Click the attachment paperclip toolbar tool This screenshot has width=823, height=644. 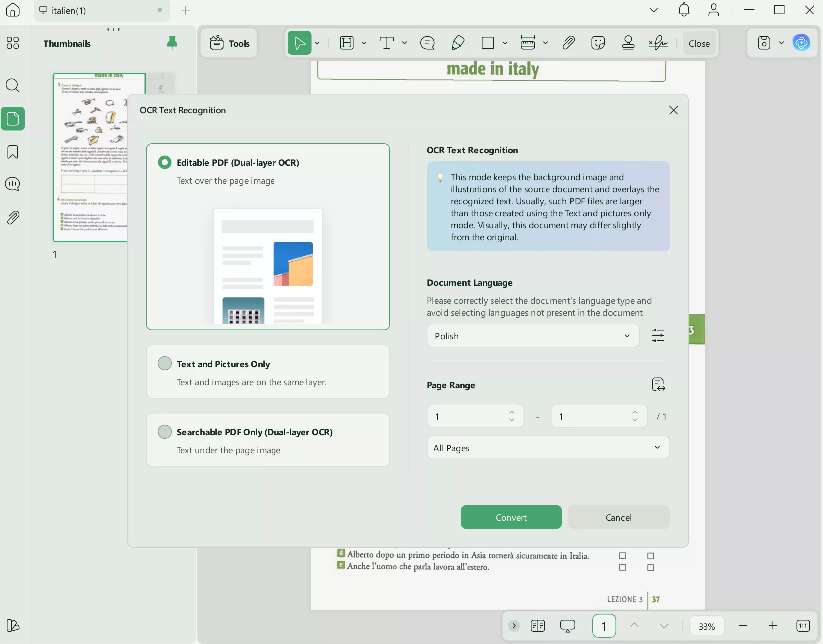568,43
